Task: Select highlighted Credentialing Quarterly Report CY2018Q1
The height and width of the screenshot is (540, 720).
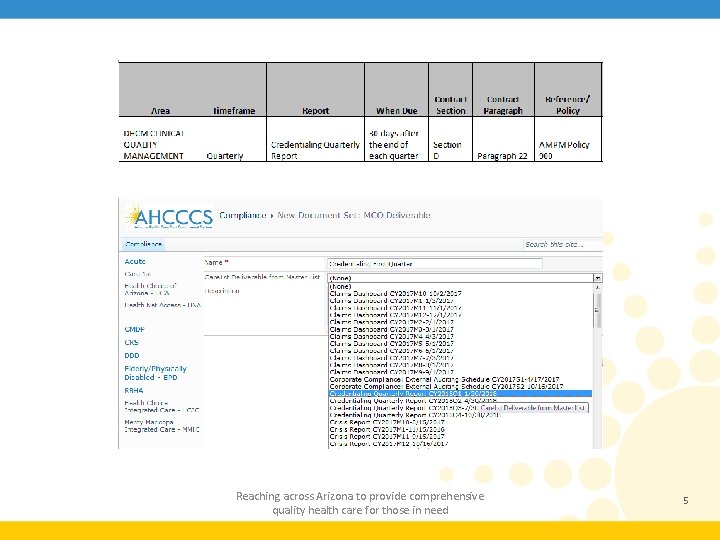Action: pos(460,394)
